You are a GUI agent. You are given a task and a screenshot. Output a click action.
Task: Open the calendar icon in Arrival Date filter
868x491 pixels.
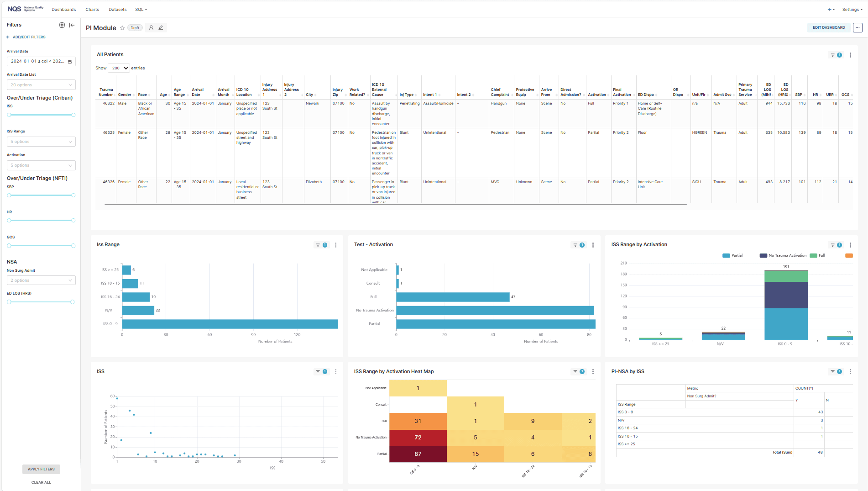tap(70, 61)
